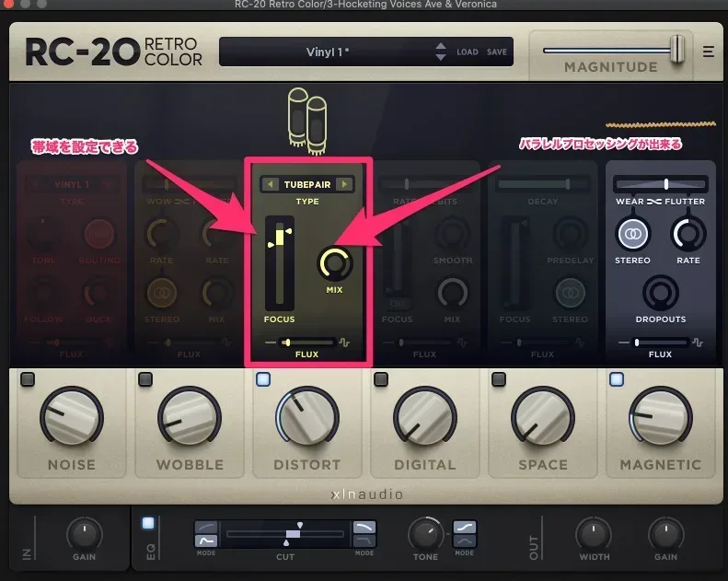This screenshot has height=581, width=728.
Task: Click the WEAR/FLUTTER balance slider
Action: point(661,184)
